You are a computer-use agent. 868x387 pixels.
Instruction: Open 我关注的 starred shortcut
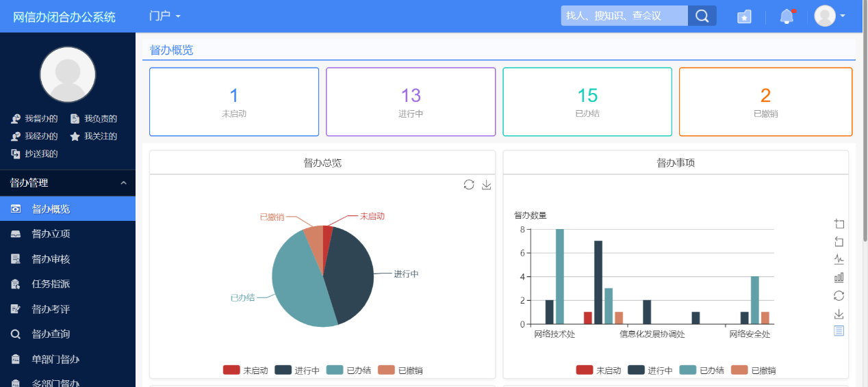point(94,136)
